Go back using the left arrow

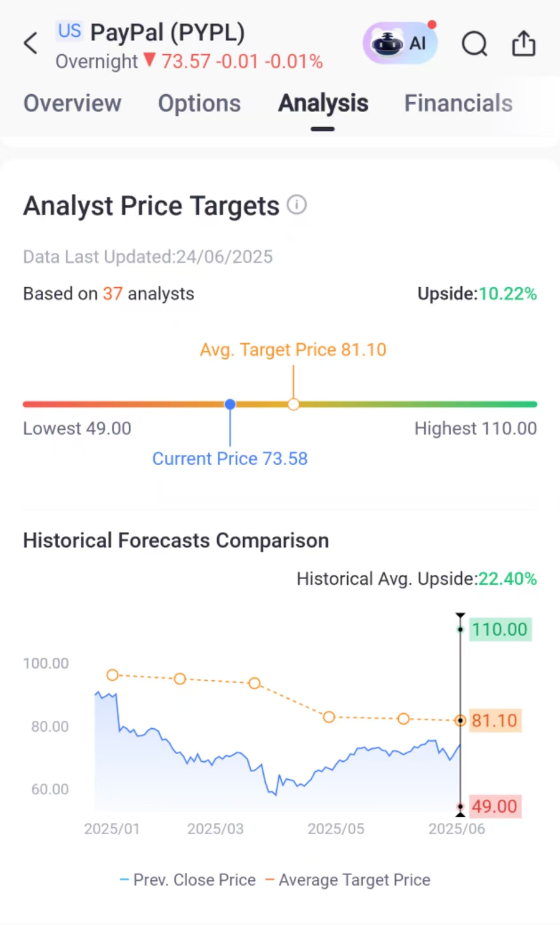click(x=31, y=43)
